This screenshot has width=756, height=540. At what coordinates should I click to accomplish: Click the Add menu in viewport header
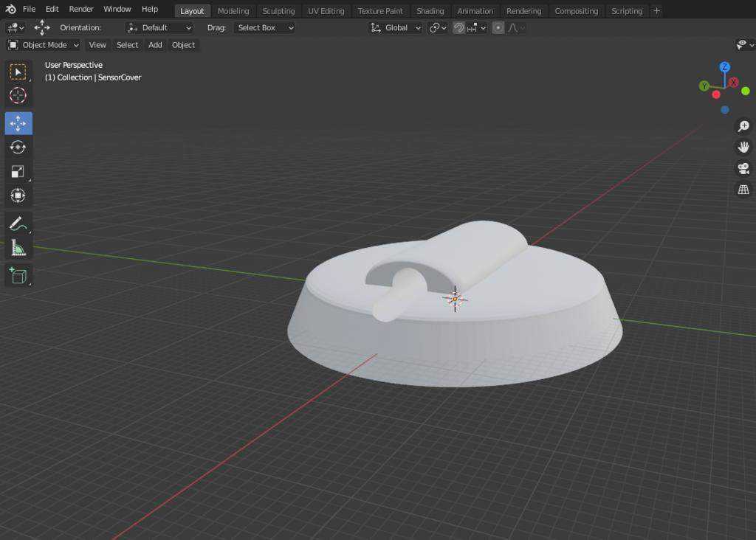tap(155, 45)
